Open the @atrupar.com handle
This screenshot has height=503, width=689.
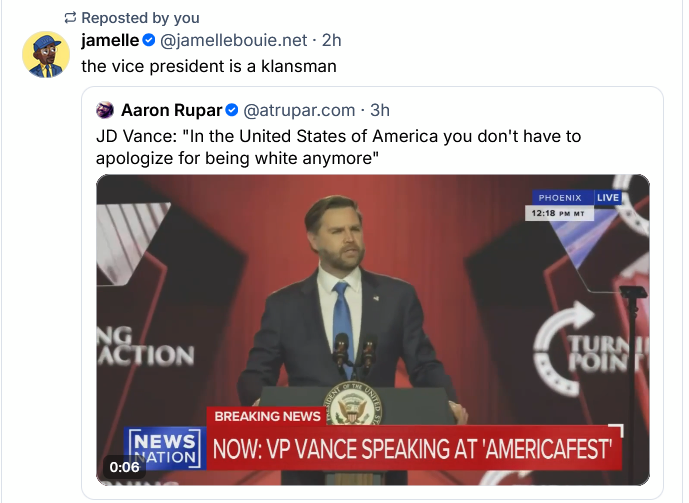(x=299, y=109)
